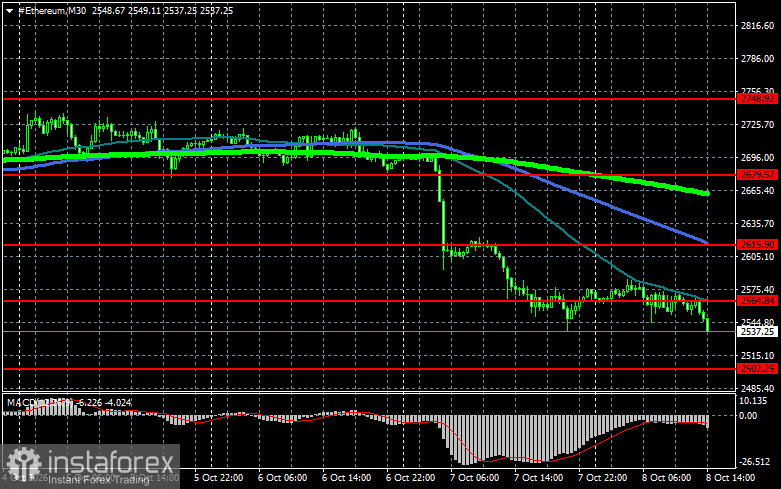The height and width of the screenshot is (489, 781).
Task: Click the 2786.00 price scale value
Action: 757,59
